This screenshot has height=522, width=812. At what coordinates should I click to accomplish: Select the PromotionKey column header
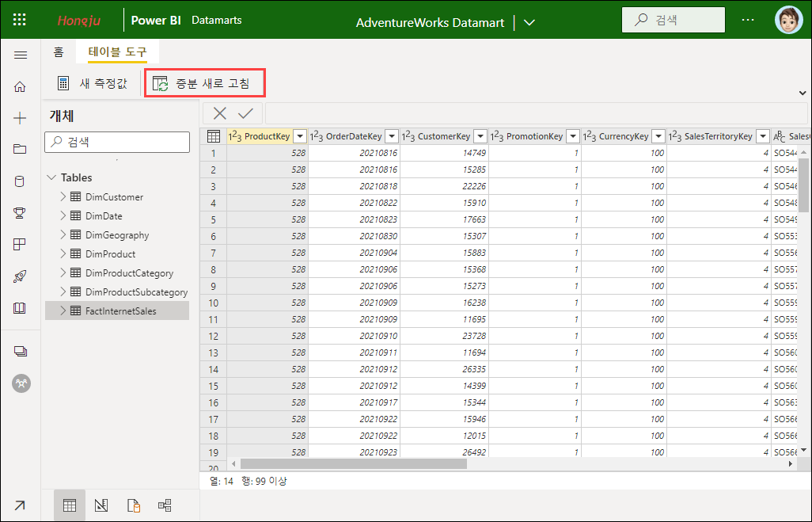coord(534,136)
